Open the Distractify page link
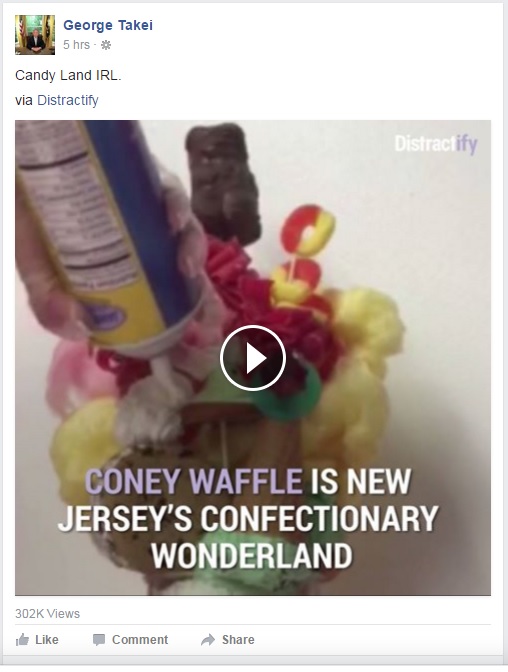 [x=68, y=100]
